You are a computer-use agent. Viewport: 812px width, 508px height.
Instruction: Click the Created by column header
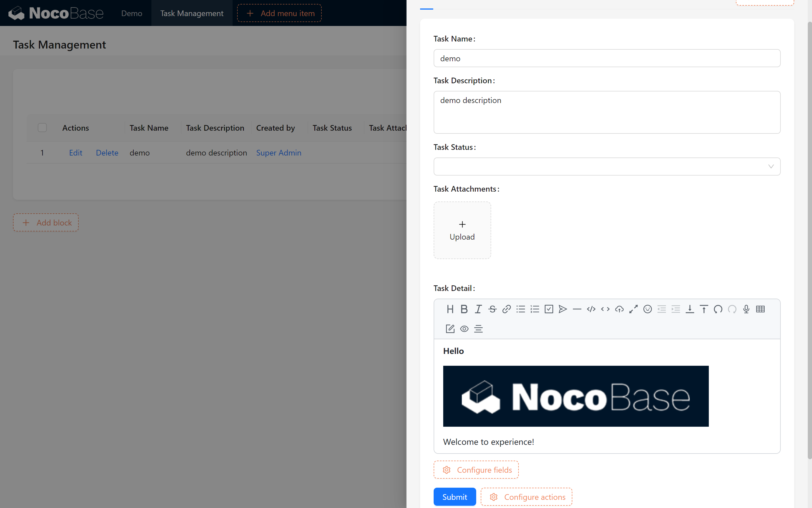[x=275, y=128]
